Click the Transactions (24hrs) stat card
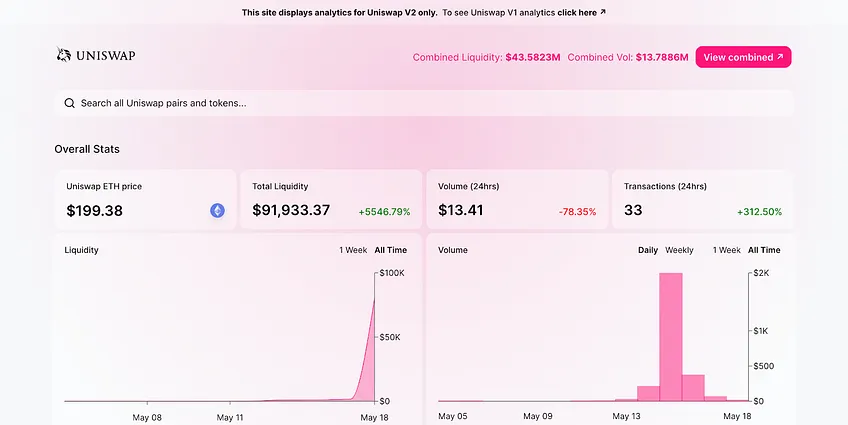 pyautogui.click(x=703, y=200)
